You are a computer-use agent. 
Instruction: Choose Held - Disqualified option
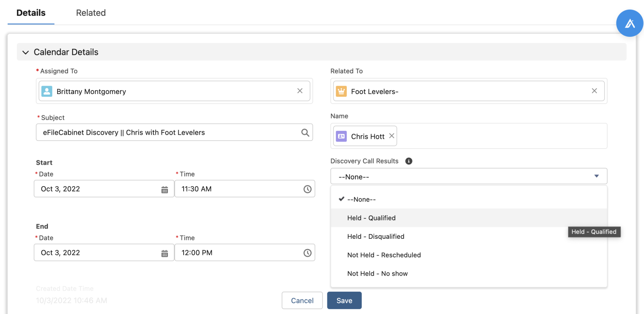tap(469, 236)
